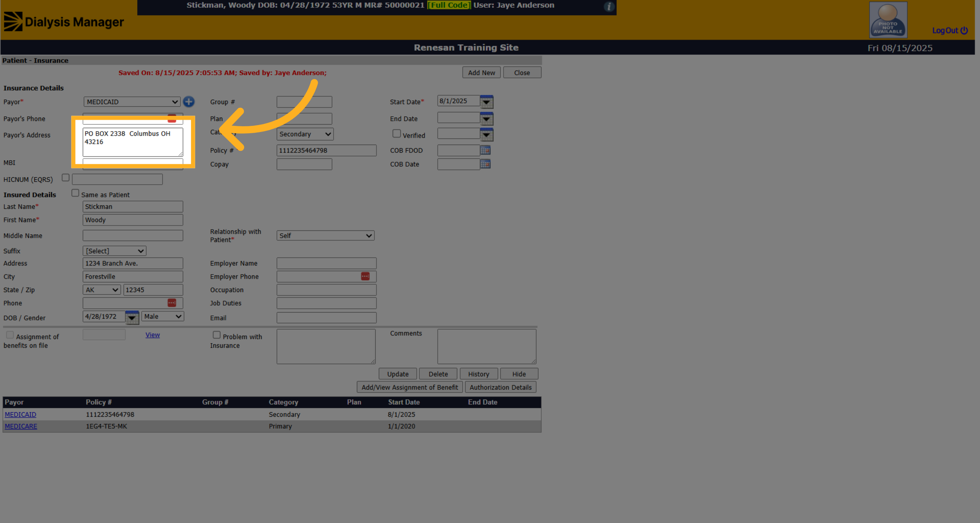Toggle the Verified checkbox
Screen dimensions: 980x523
(396, 134)
